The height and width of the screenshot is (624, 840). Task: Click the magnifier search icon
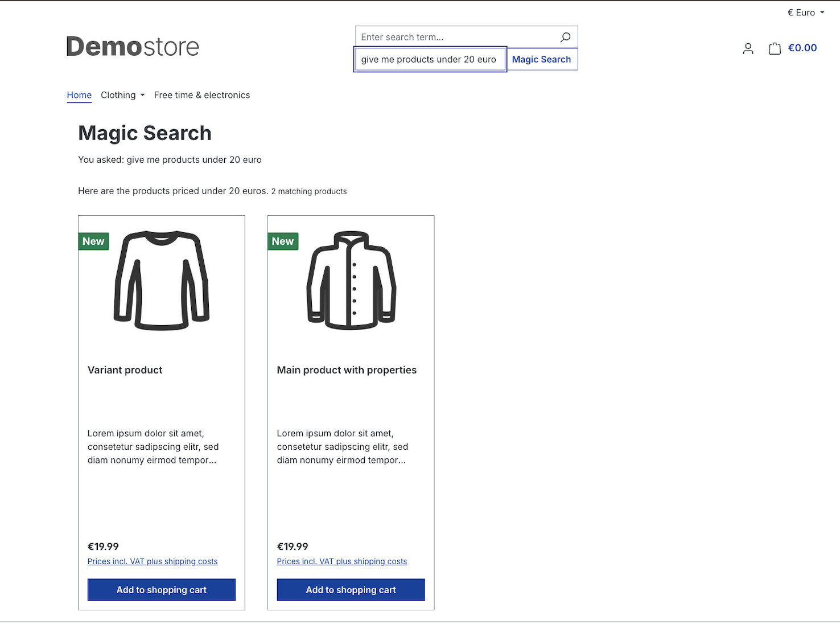[x=565, y=37]
